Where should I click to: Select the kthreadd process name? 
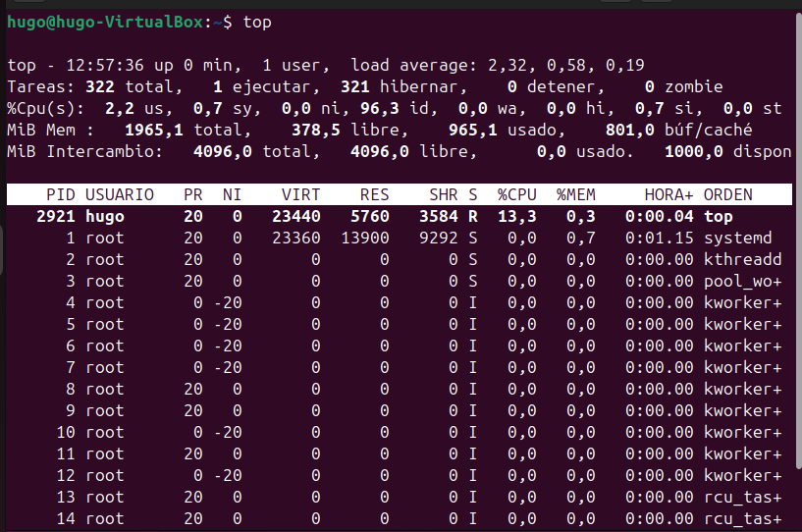tap(742, 259)
